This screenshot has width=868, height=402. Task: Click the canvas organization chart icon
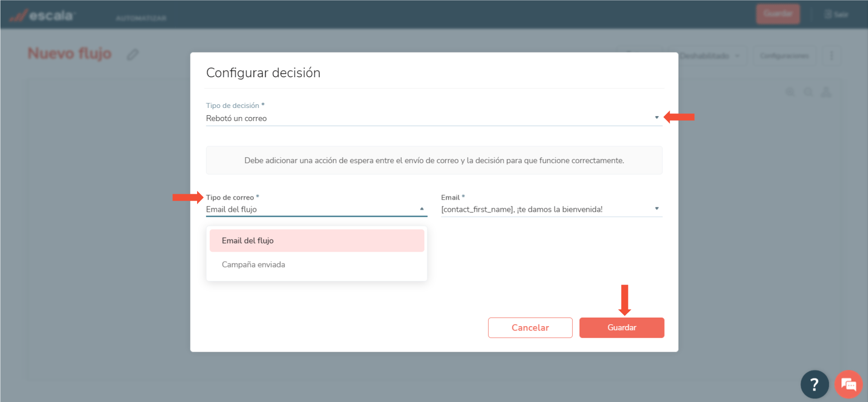pos(826,92)
